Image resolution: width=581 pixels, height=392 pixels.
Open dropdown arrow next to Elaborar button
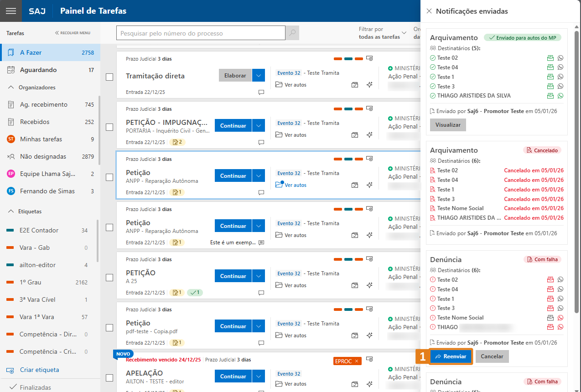tap(259, 76)
